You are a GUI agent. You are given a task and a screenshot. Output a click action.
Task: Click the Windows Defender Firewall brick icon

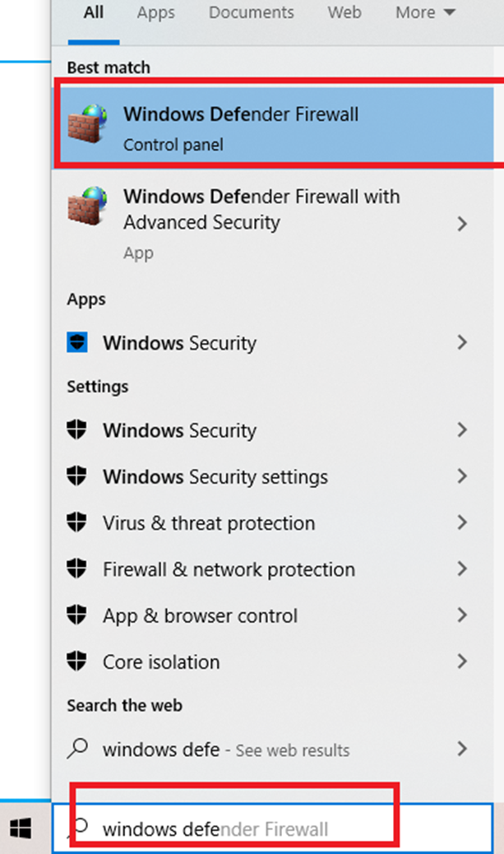point(87,124)
